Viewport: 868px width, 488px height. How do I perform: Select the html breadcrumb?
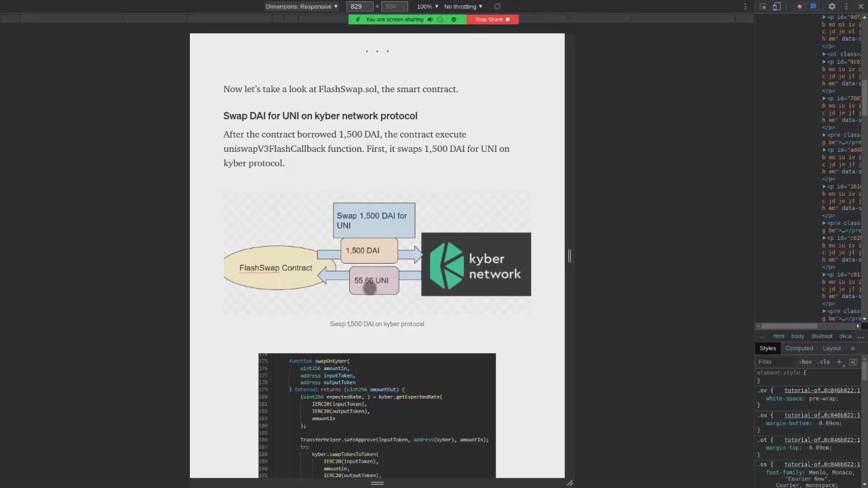pos(778,335)
